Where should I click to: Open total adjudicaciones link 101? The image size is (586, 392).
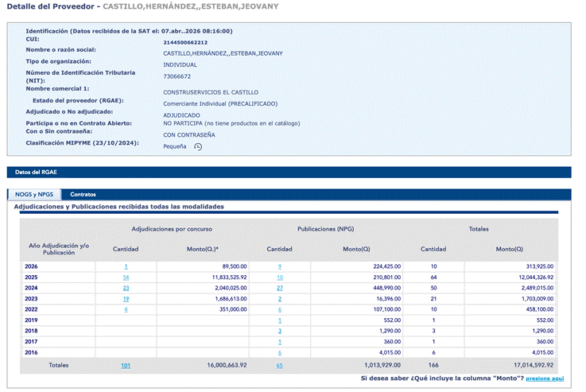pyautogui.click(x=126, y=366)
